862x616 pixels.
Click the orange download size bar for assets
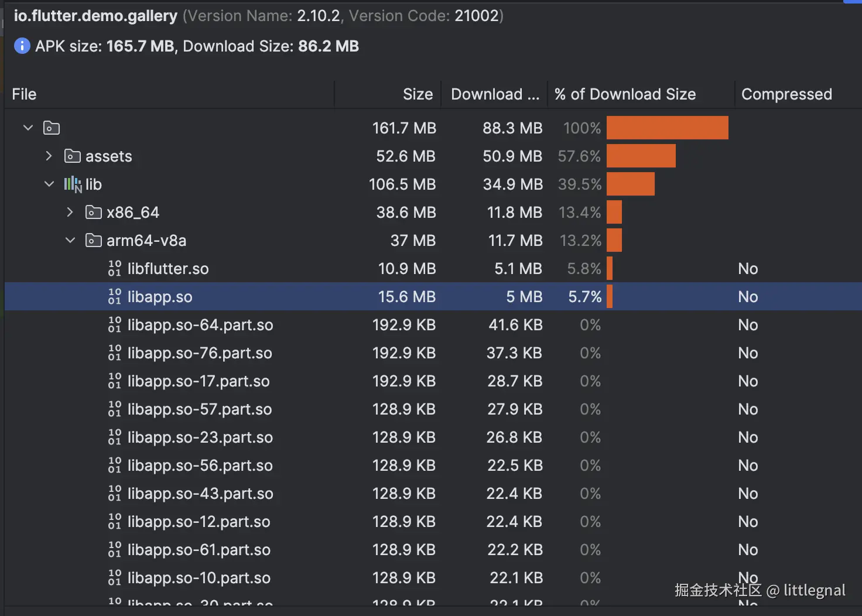(x=641, y=156)
